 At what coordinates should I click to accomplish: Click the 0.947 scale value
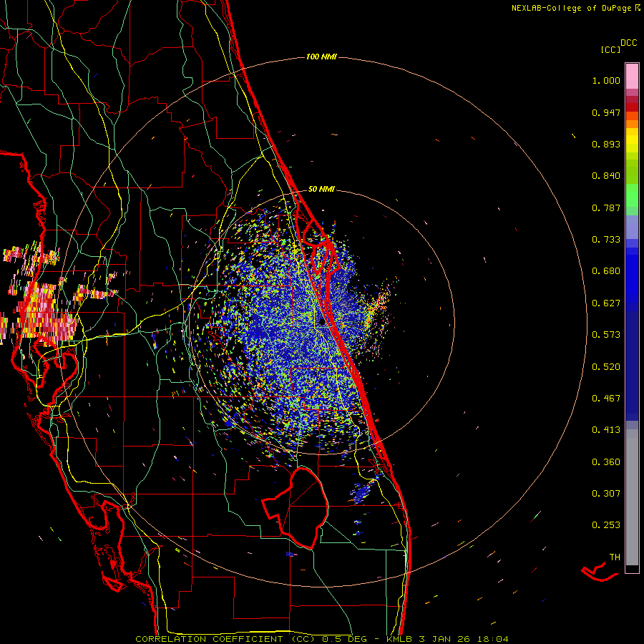point(606,112)
